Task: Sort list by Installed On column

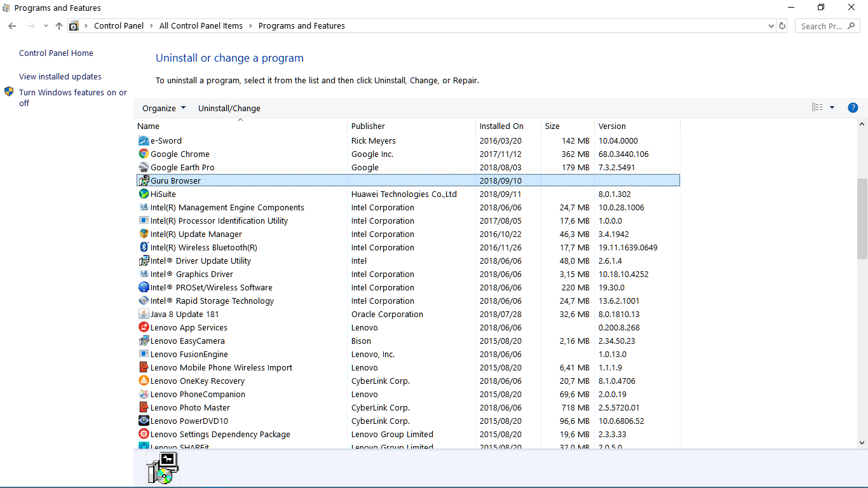Action: tap(508, 126)
